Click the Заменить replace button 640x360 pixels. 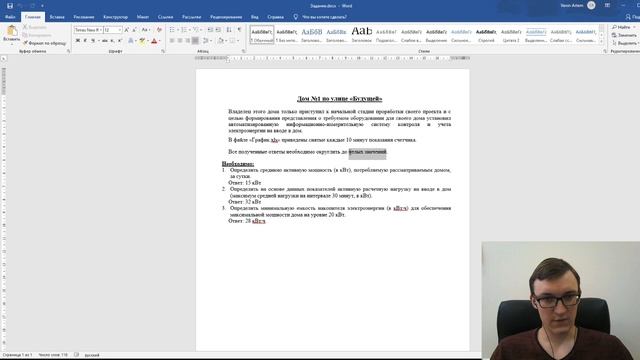[624, 35]
